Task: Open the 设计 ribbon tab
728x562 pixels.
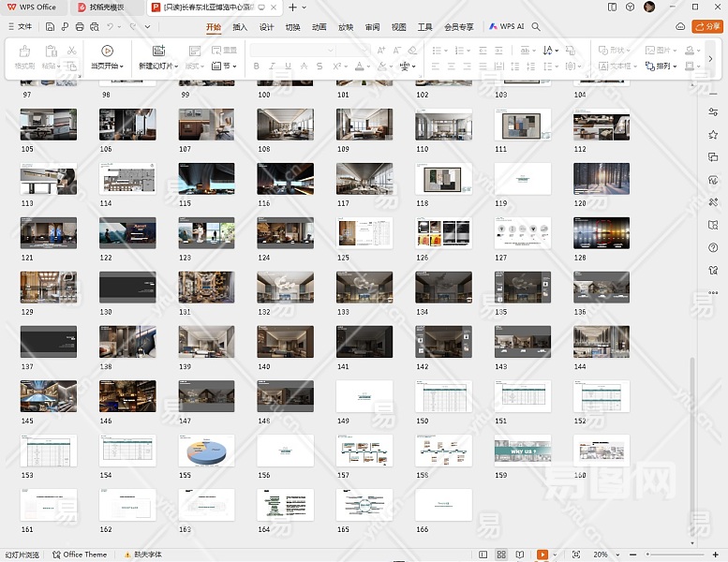Action: pos(266,27)
